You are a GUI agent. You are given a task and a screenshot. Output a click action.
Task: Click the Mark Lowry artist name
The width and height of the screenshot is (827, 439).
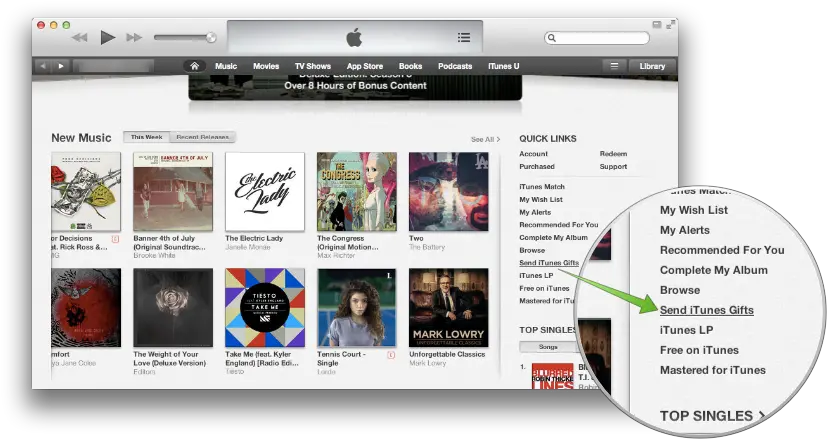427,363
